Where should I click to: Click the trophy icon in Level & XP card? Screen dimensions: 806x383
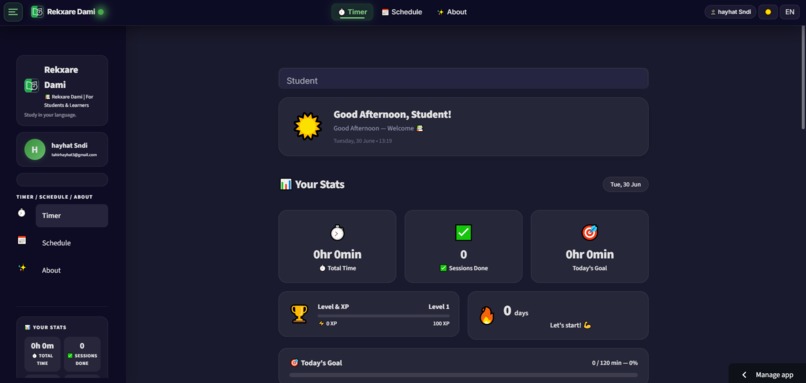coord(299,314)
